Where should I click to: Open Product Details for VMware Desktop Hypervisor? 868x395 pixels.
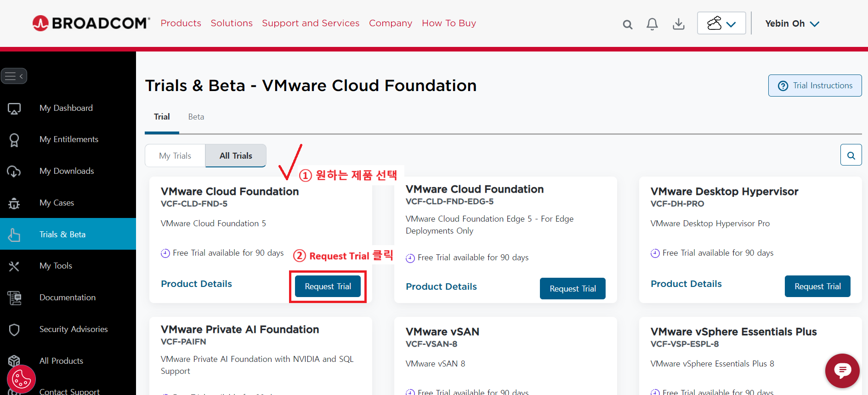[x=686, y=284]
